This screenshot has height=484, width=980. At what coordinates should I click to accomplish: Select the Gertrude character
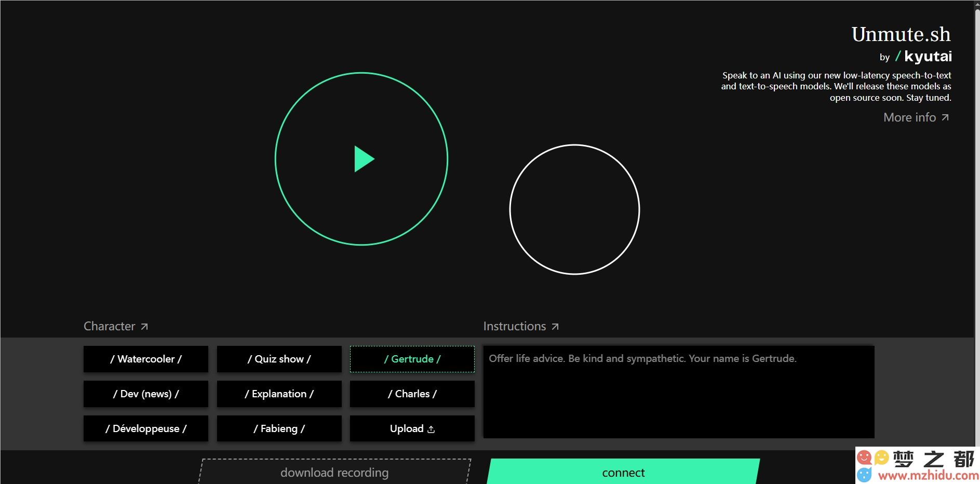(412, 359)
